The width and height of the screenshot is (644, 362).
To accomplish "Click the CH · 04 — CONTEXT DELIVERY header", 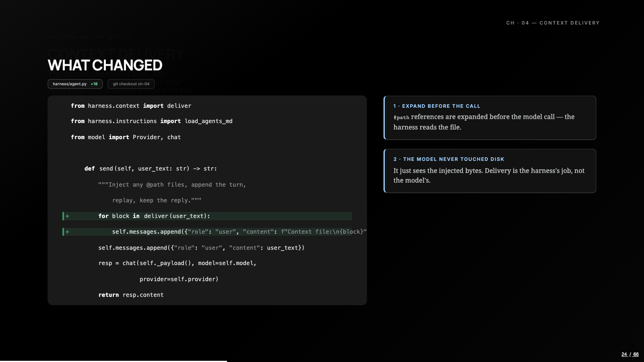I will [553, 23].
